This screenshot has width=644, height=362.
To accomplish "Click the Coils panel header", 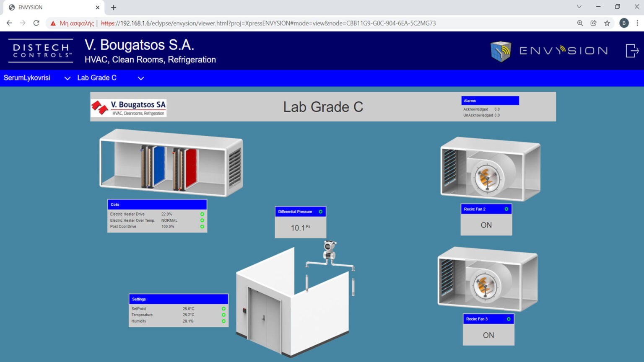I will [x=157, y=204].
